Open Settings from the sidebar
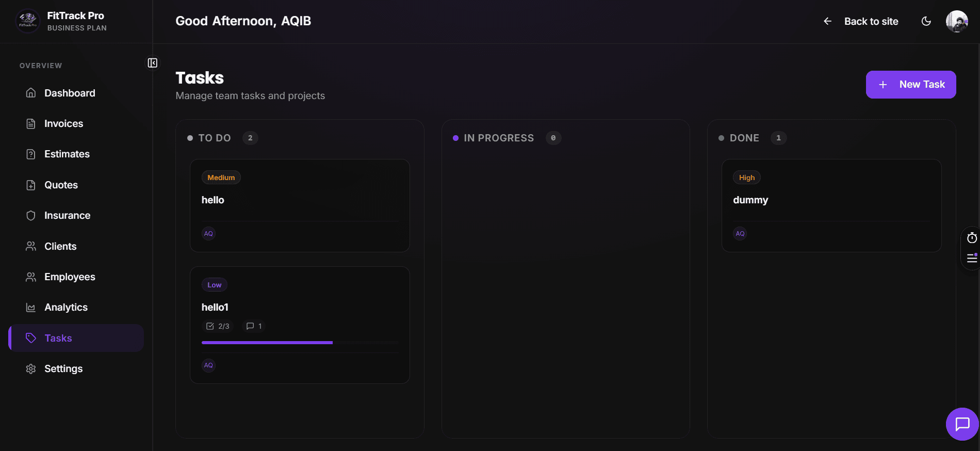This screenshot has height=451, width=980. click(63, 368)
